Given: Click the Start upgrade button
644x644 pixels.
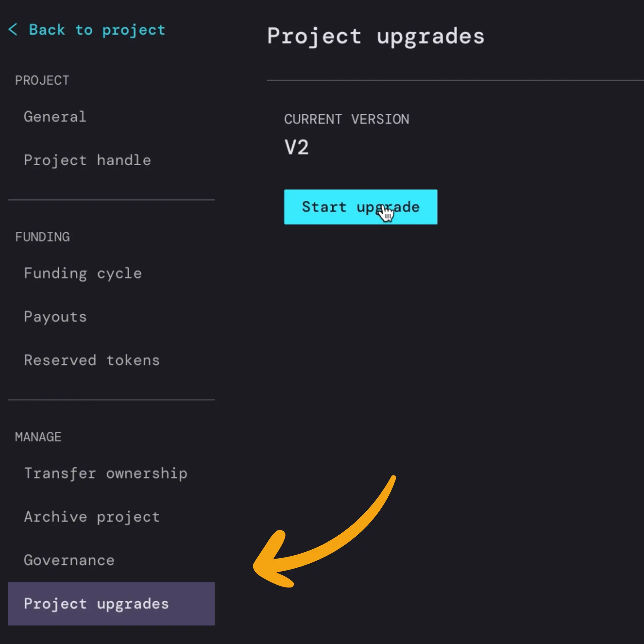Looking at the screenshot, I should 360,207.
